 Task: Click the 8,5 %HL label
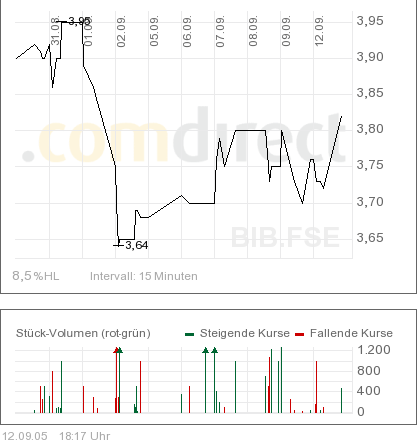(36, 276)
